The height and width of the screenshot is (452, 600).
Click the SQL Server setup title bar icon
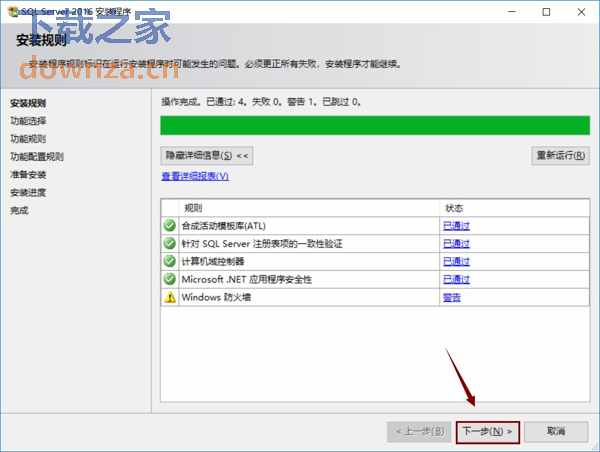pyautogui.click(x=13, y=11)
